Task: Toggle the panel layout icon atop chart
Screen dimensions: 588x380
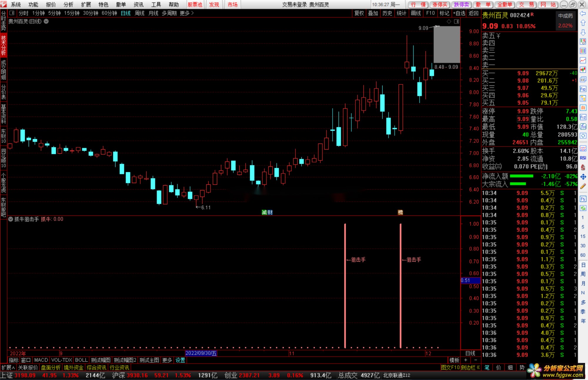Action: tap(456, 21)
